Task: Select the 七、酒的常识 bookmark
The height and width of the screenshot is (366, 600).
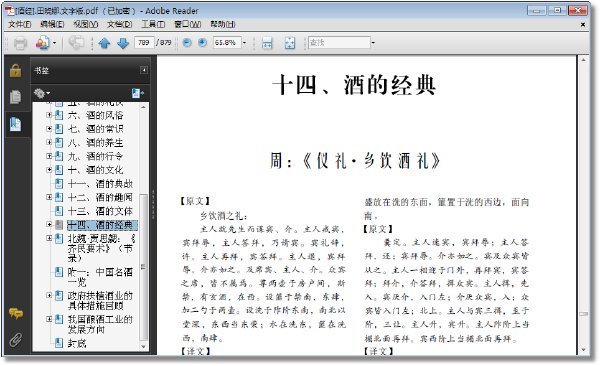Action: pyautogui.click(x=95, y=129)
